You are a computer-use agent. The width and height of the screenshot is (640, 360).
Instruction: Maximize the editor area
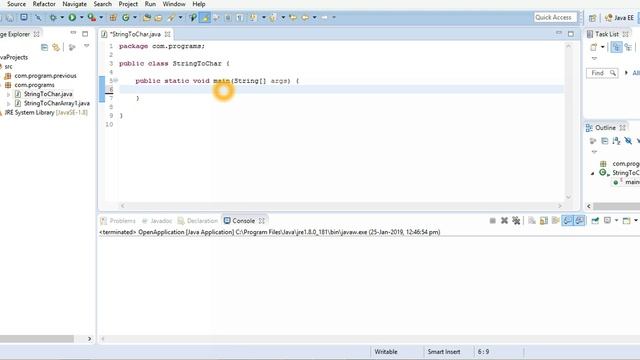tap(571, 33)
